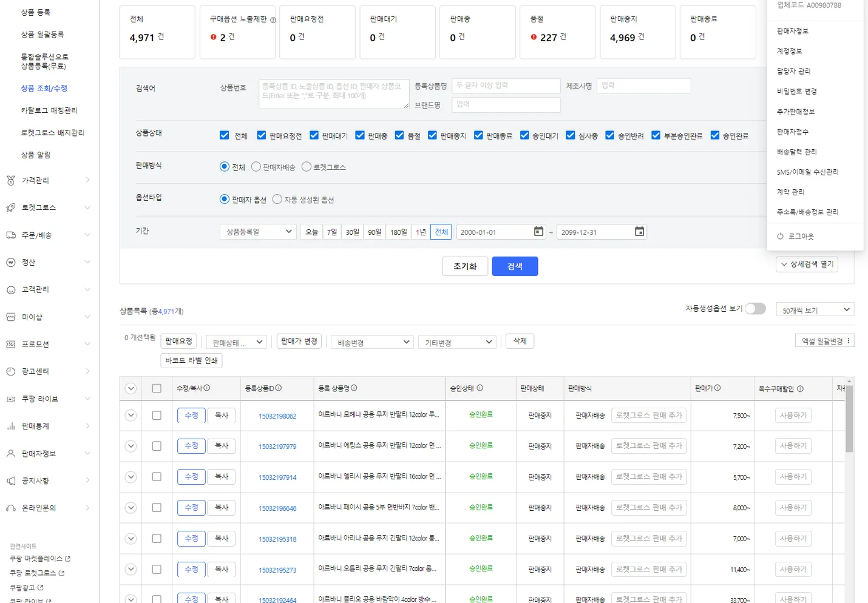Viewport: 868px width, 603px height.
Task: Expand all rows via header chevron
Action: (131, 389)
